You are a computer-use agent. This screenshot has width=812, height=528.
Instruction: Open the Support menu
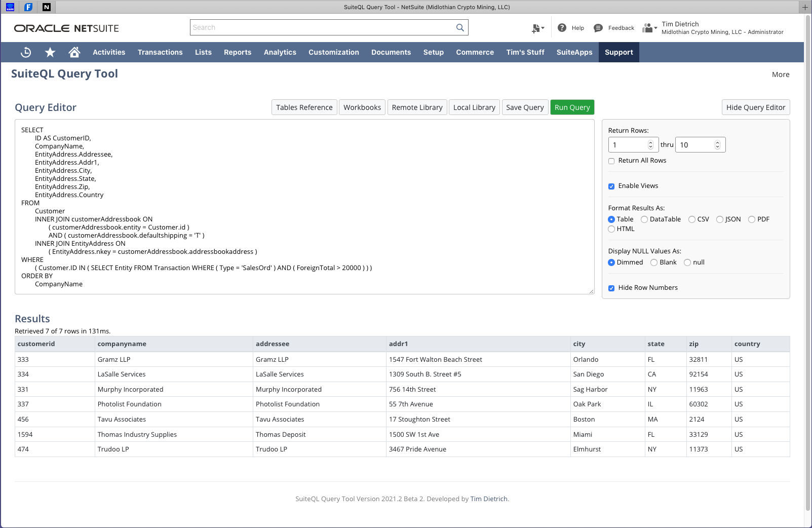point(619,52)
